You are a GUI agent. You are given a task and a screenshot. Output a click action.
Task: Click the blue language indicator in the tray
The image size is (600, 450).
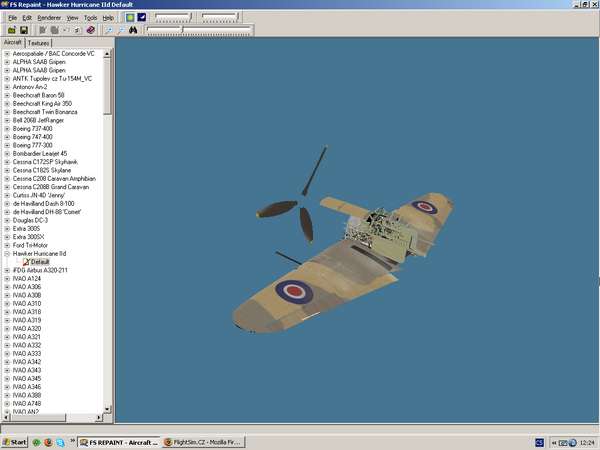tap(540, 443)
